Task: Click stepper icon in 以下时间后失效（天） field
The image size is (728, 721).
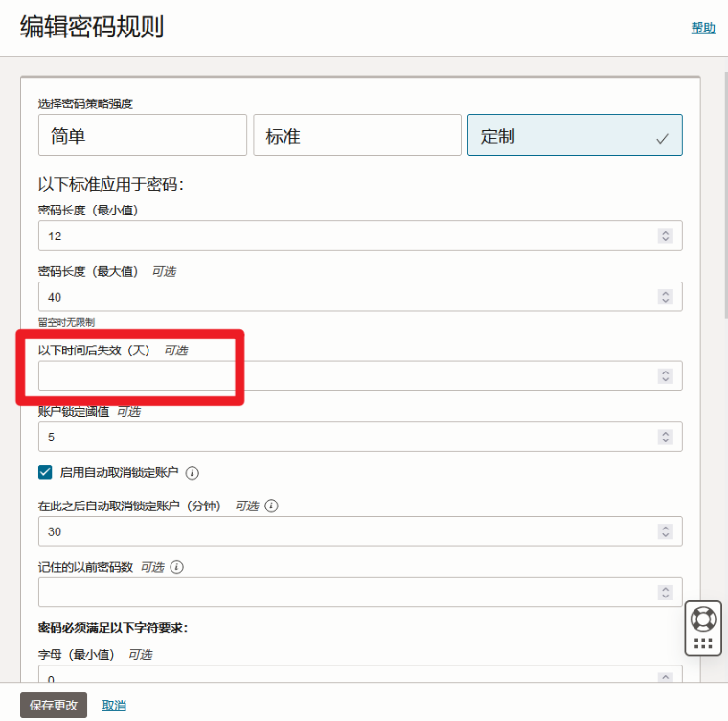Action: tap(665, 376)
